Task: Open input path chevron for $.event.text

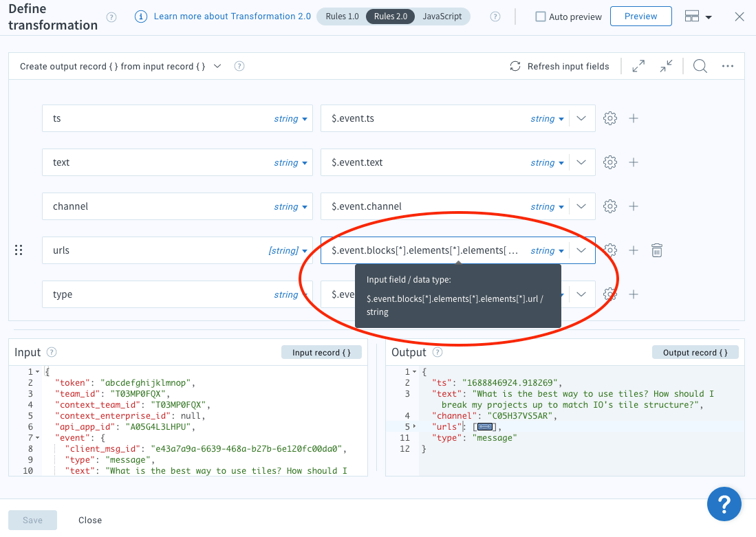Action: click(x=581, y=162)
